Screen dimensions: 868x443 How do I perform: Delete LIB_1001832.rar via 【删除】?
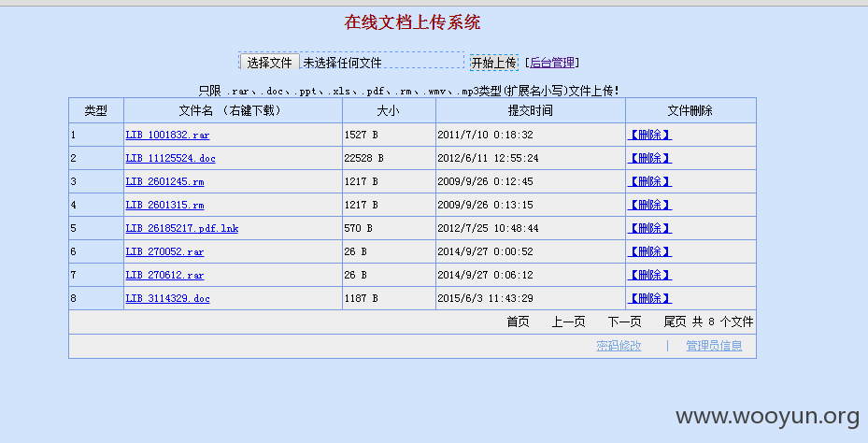click(x=650, y=135)
